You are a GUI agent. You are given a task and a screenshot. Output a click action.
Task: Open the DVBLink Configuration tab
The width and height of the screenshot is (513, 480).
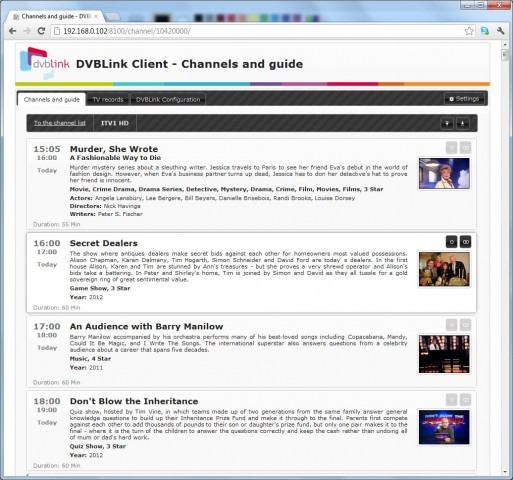click(168, 100)
